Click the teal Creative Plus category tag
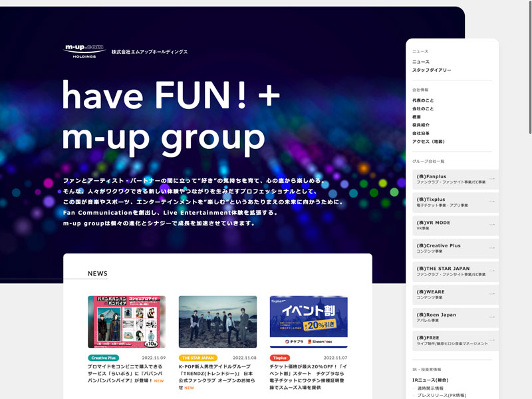Screen dimensions: 532x399 [103, 358]
